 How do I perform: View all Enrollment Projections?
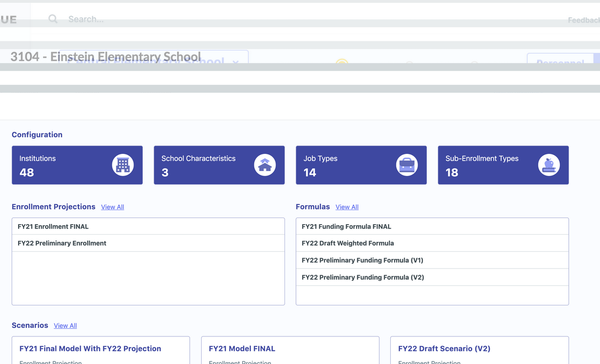tap(112, 207)
